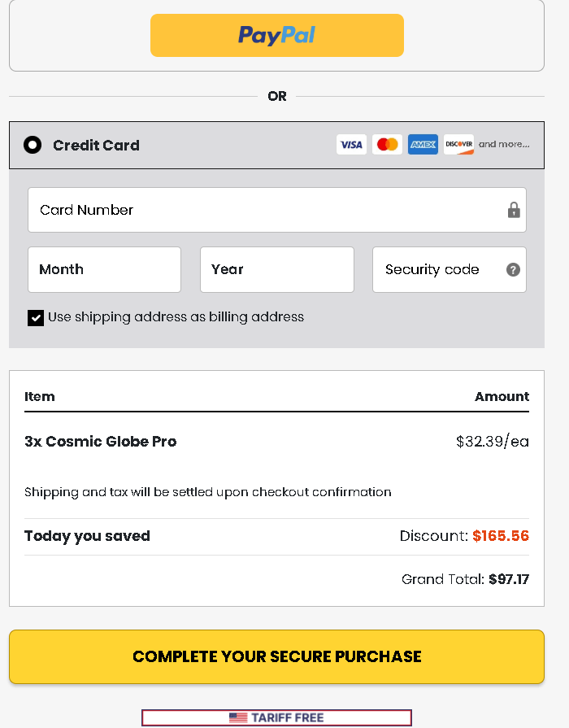Click the American Express card icon
The image size is (569, 728).
(423, 145)
